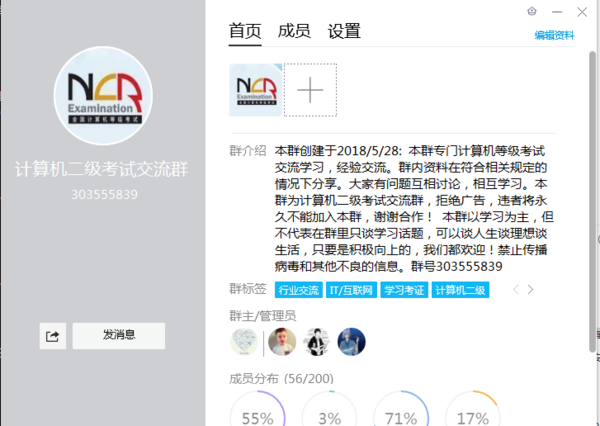Minimize the group profile window
This screenshot has width=600, height=426.
click(x=557, y=12)
